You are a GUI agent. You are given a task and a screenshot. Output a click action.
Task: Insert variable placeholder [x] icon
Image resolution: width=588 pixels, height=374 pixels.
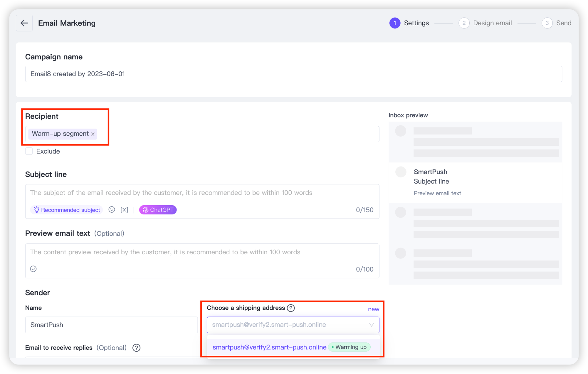point(124,210)
